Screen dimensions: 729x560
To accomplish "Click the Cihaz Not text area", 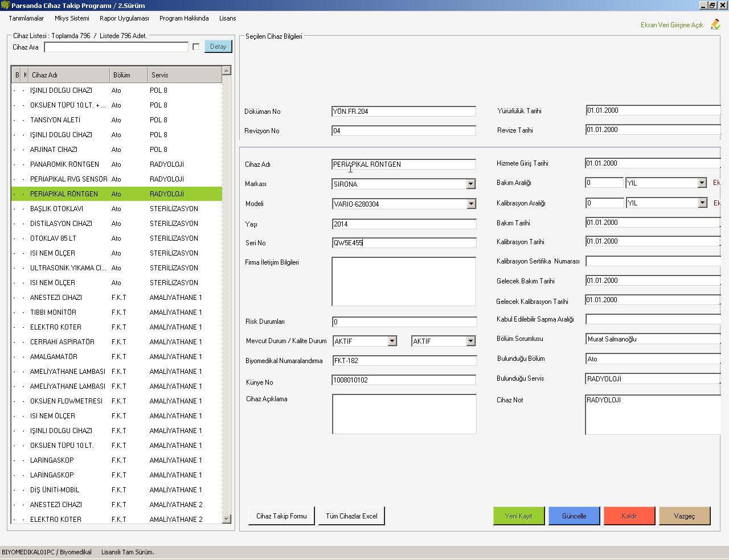I will [x=653, y=415].
